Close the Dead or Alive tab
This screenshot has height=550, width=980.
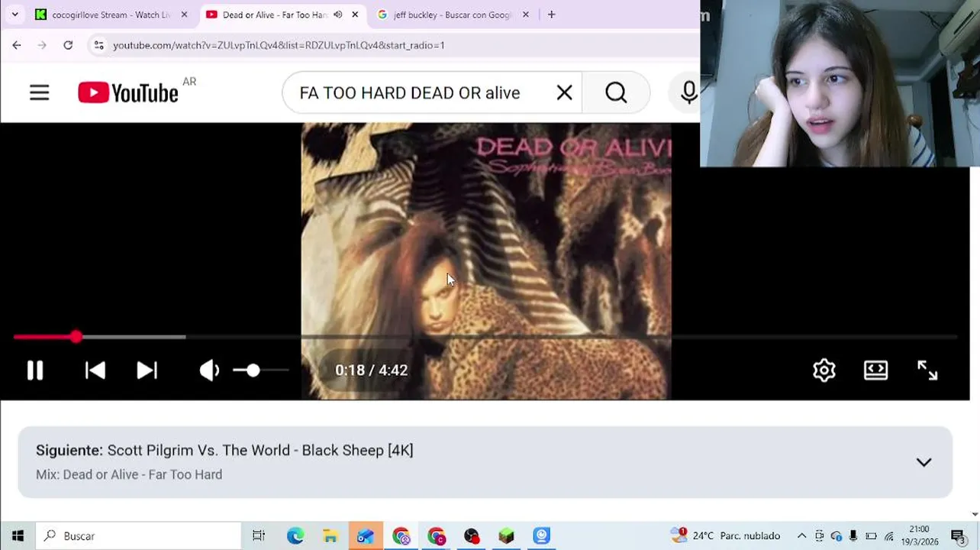tap(355, 15)
